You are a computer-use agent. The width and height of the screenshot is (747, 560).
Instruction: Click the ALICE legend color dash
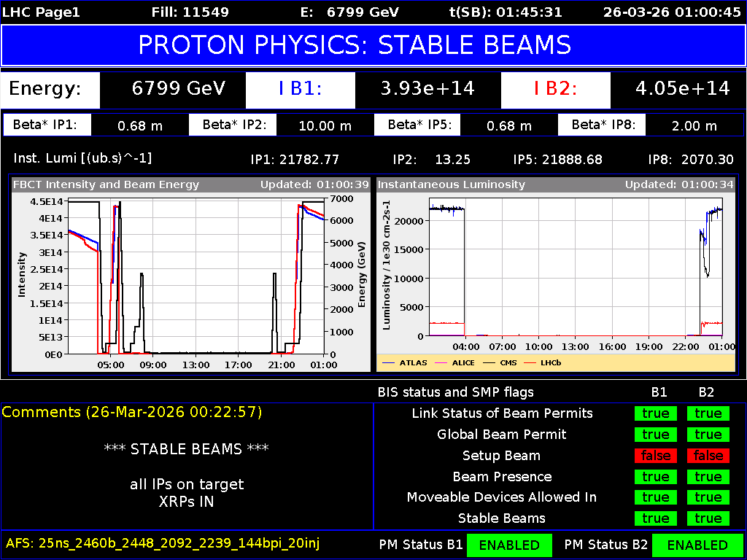click(441, 362)
